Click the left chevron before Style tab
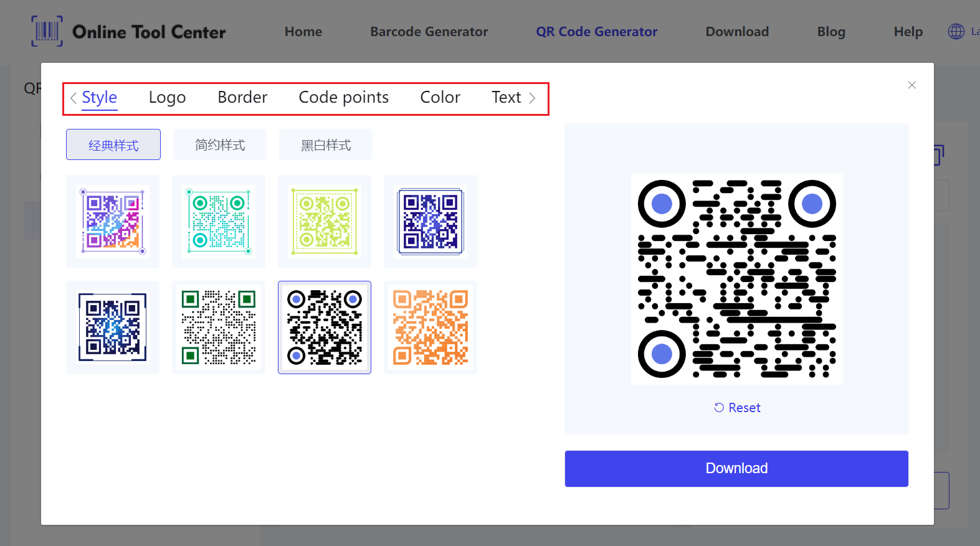This screenshot has width=980, height=546. pos(74,98)
